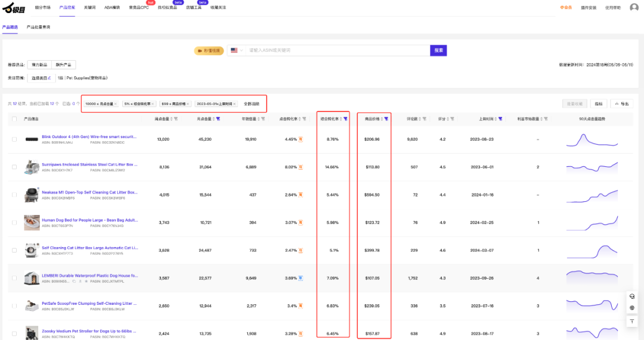Click the filter icon on 月点击量 column
The image size is (644, 340).
tap(218, 119)
